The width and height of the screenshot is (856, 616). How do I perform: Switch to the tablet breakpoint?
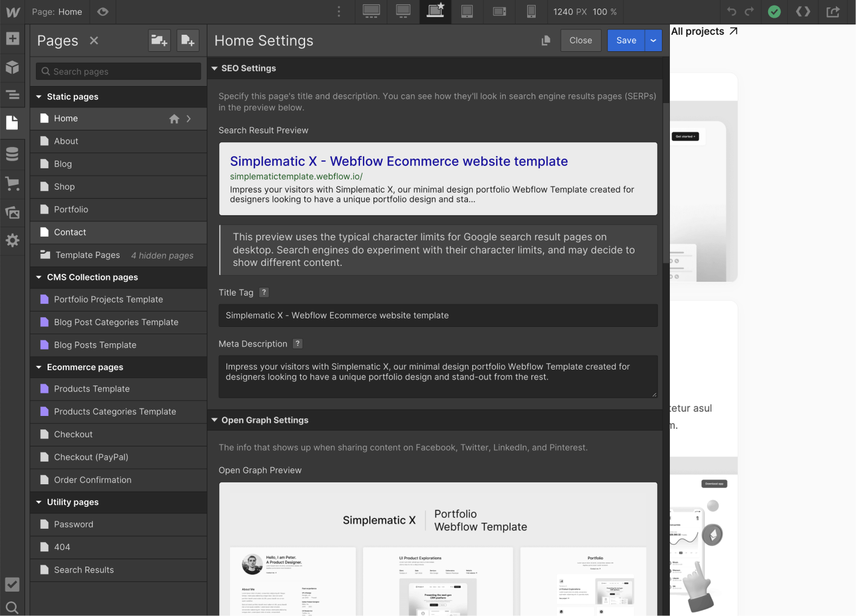pos(467,12)
